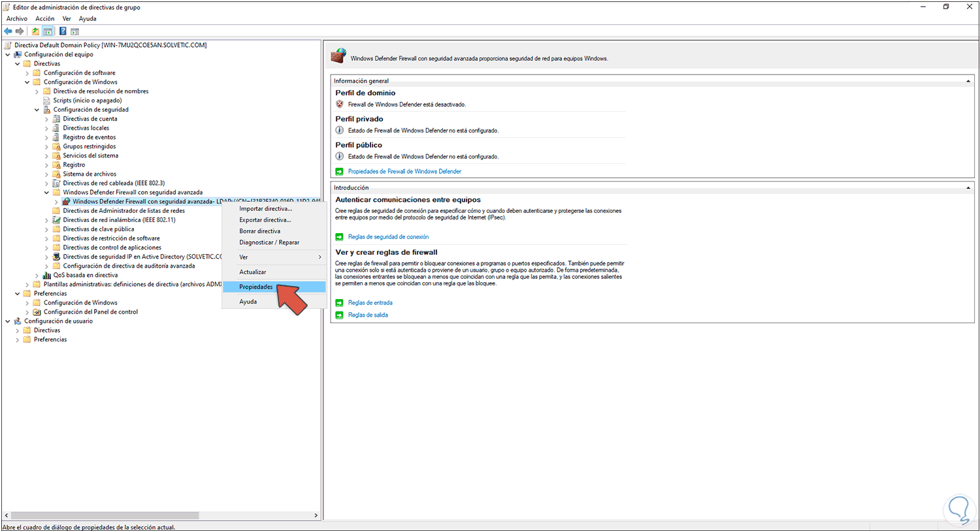This screenshot has height=531, width=980.
Task: Click the Registro de eventos node icon
Action: pos(57,137)
